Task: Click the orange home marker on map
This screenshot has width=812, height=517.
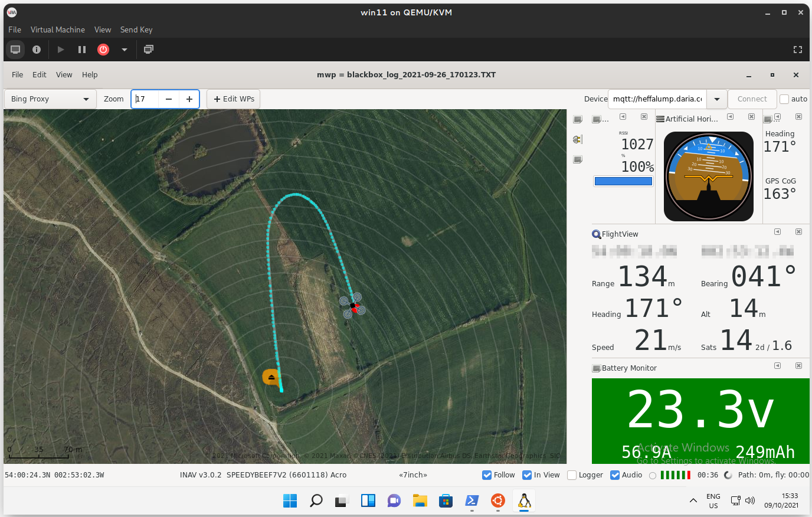Action: 271,377
